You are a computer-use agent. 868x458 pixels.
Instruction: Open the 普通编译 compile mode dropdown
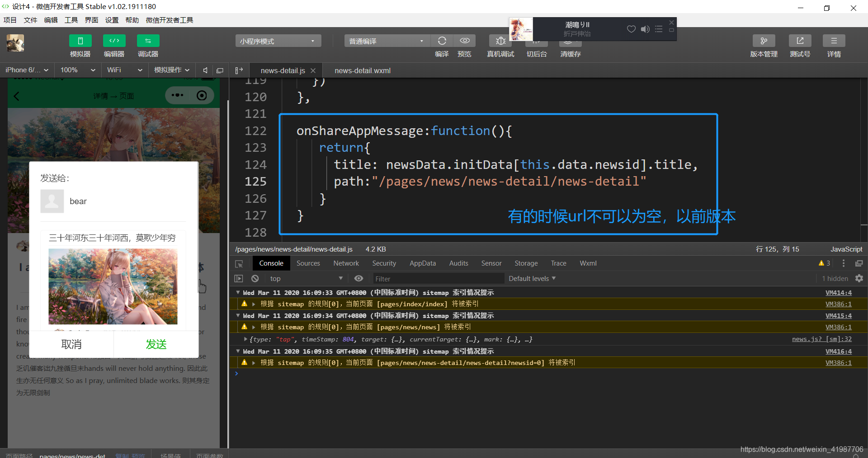387,41
